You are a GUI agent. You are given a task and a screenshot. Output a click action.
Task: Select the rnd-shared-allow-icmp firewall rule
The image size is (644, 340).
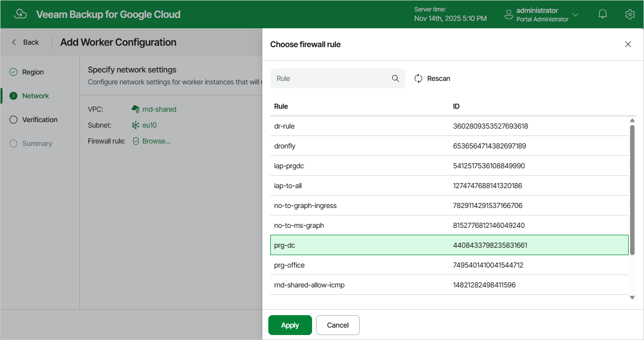tap(449, 285)
